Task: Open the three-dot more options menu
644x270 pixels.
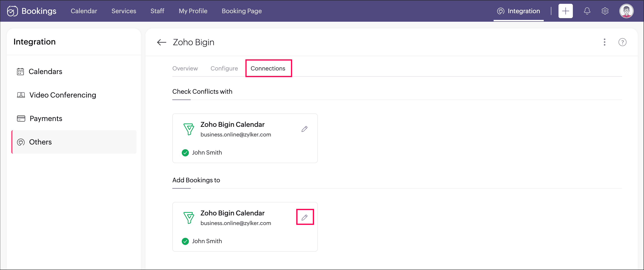Action: point(605,42)
